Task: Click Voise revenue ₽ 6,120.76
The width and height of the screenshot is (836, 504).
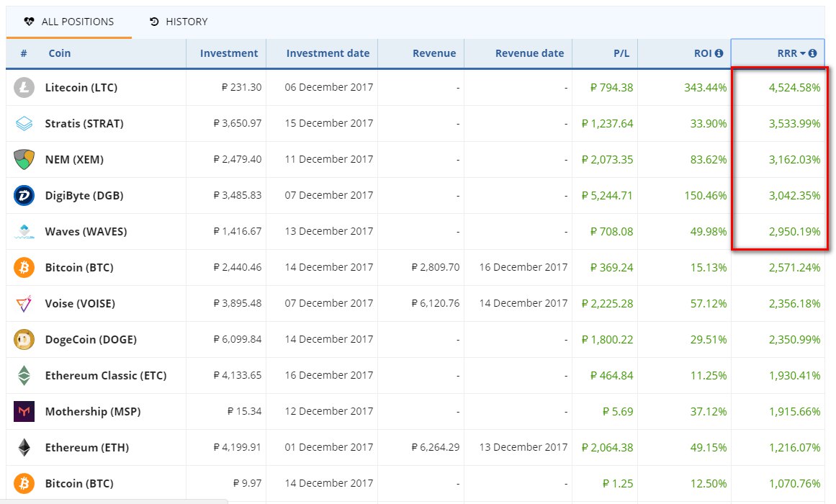Action: (436, 303)
